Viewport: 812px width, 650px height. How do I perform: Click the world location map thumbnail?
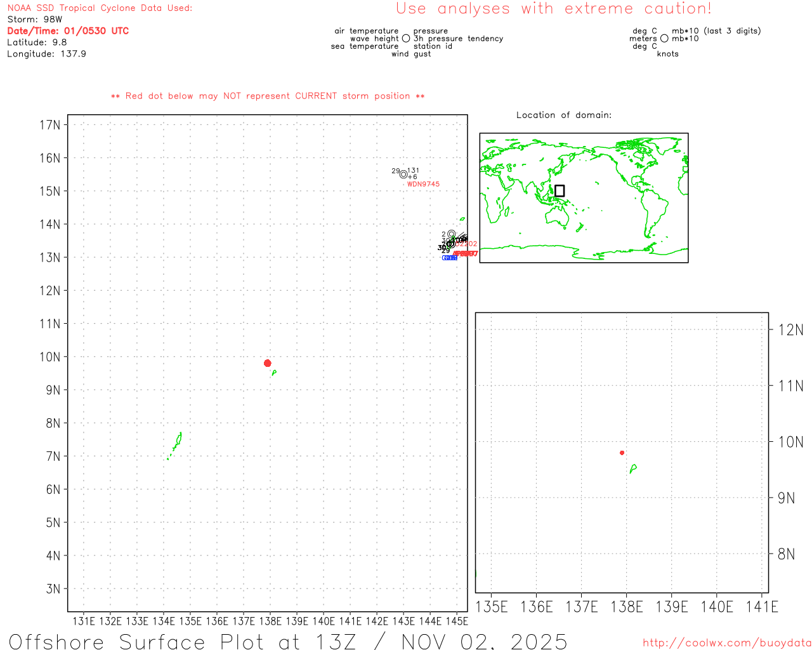tap(584, 197)
